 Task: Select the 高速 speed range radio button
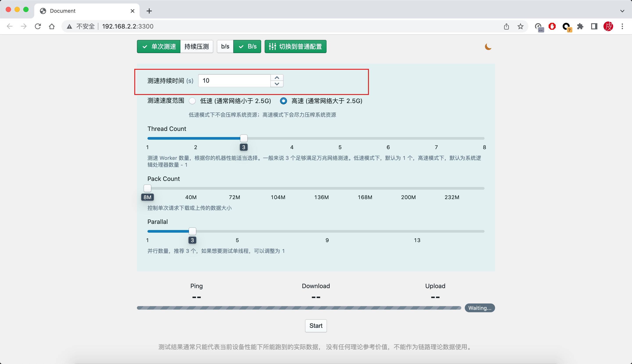pyautogui.click(x=283, y=101)
